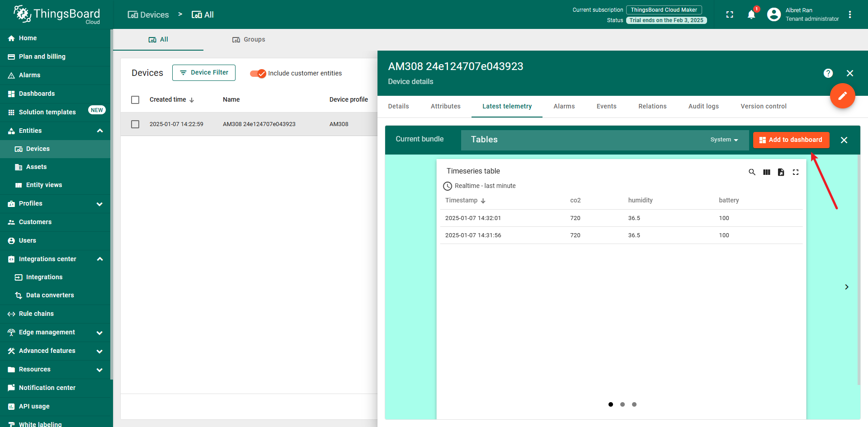The image size is (868, 427).
Task: Close the device details panel
Action: coord(850,73)
